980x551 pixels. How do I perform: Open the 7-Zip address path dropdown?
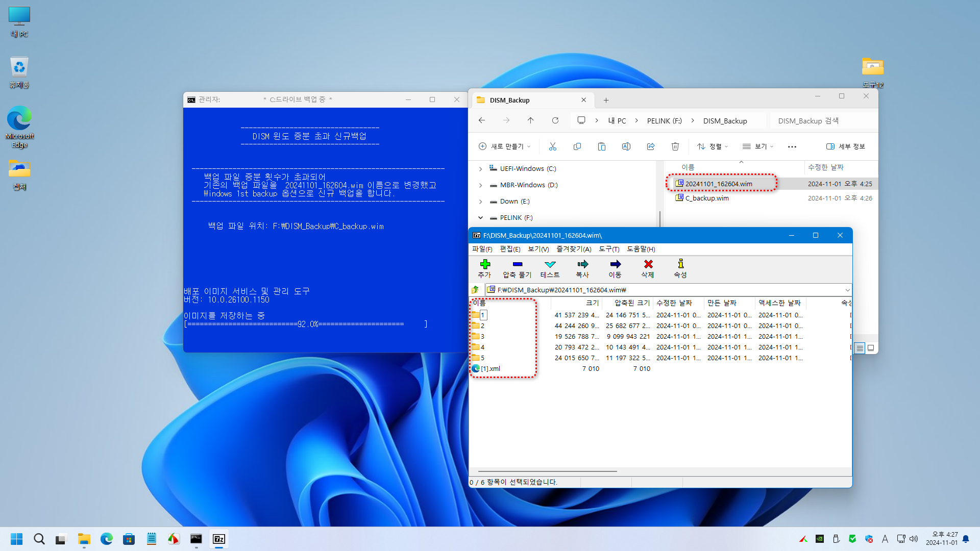847,290
